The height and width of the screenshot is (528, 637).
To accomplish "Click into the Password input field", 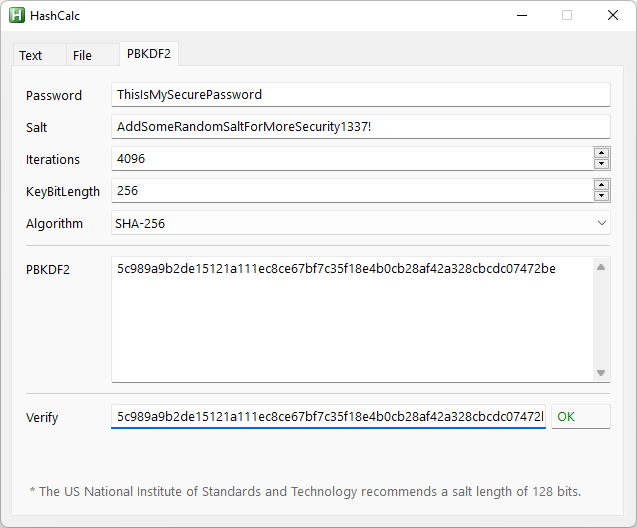I will pos(361,95).
